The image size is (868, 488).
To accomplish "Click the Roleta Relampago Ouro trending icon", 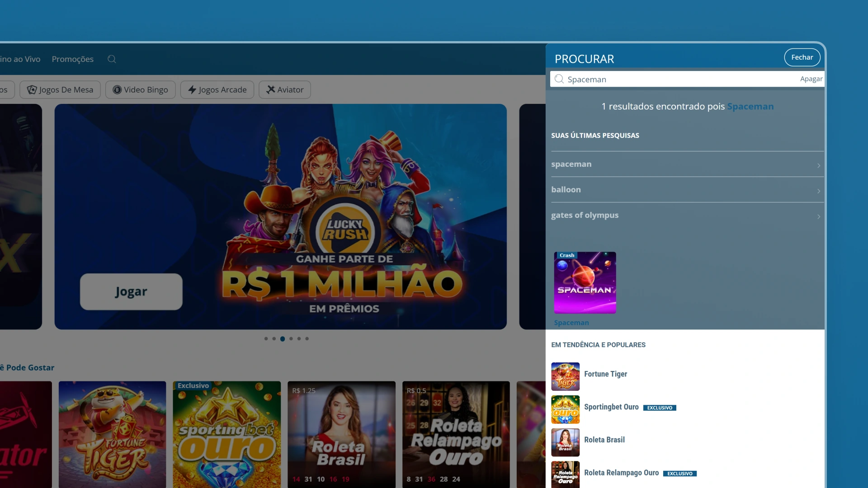I will (x=565, y=474).
